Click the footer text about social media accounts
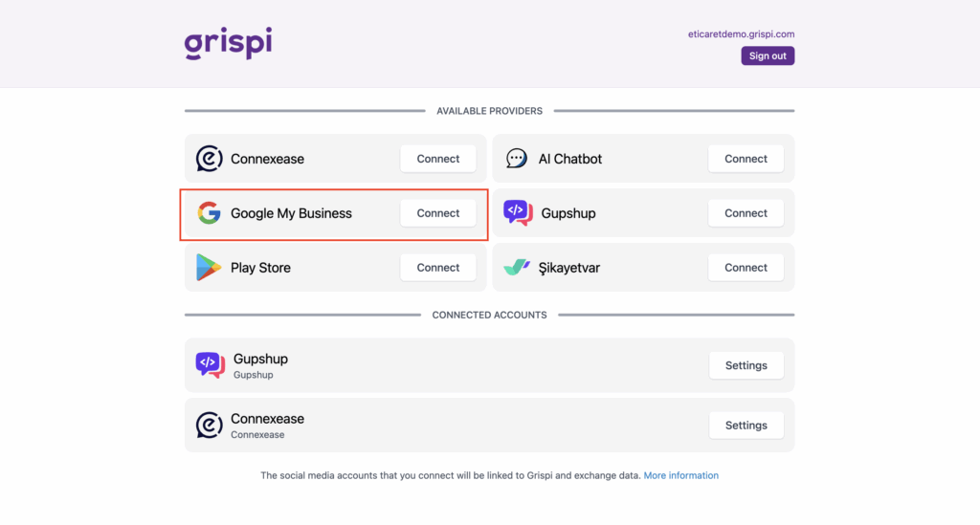The height and width of the screenshot is (525, 980). [x=451, y=475]
